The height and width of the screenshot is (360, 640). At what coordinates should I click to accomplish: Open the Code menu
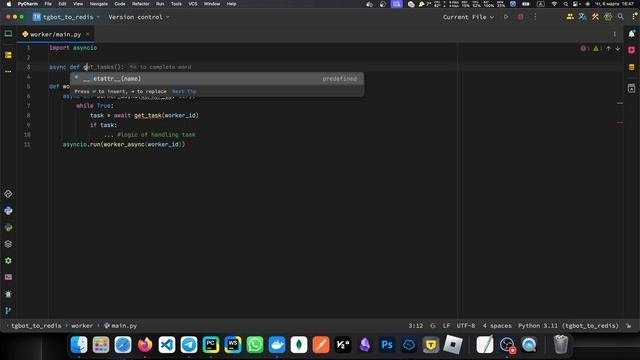point(120,4)
